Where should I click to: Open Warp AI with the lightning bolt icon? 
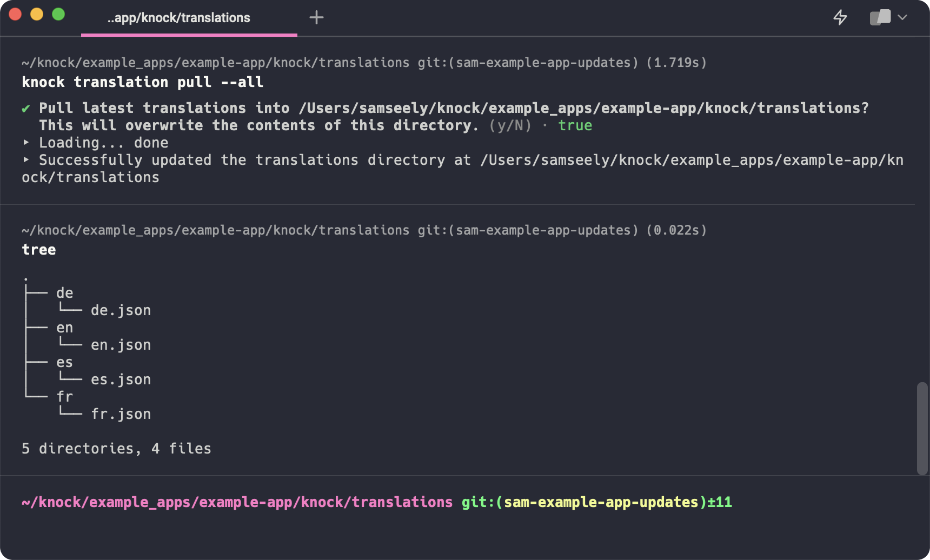pos(841,18)
